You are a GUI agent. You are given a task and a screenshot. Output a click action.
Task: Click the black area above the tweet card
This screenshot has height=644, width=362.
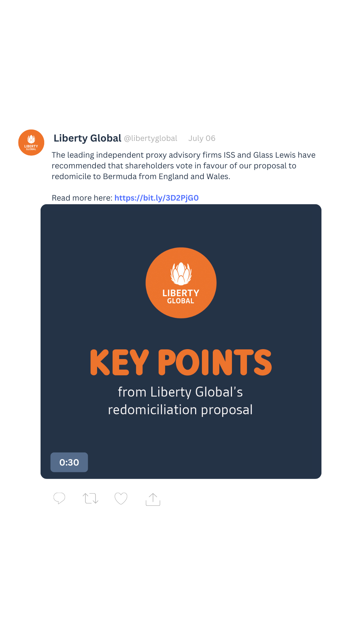(x=181, y=60)
